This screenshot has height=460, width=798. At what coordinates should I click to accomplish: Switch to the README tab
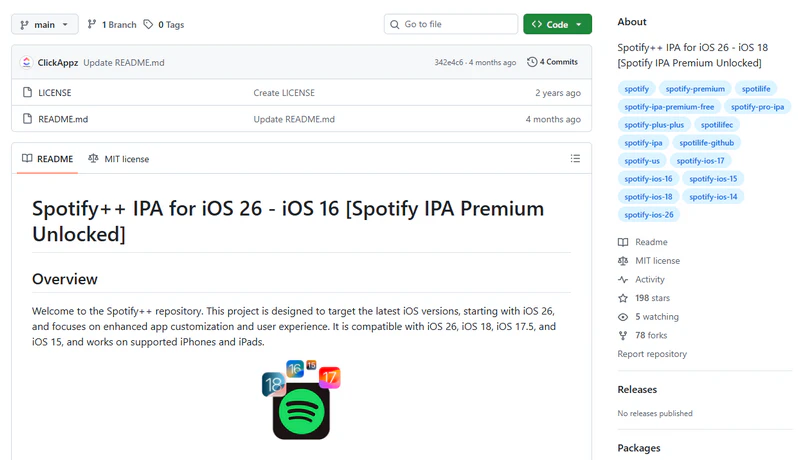pyautogui.click(x=47, y=159)
